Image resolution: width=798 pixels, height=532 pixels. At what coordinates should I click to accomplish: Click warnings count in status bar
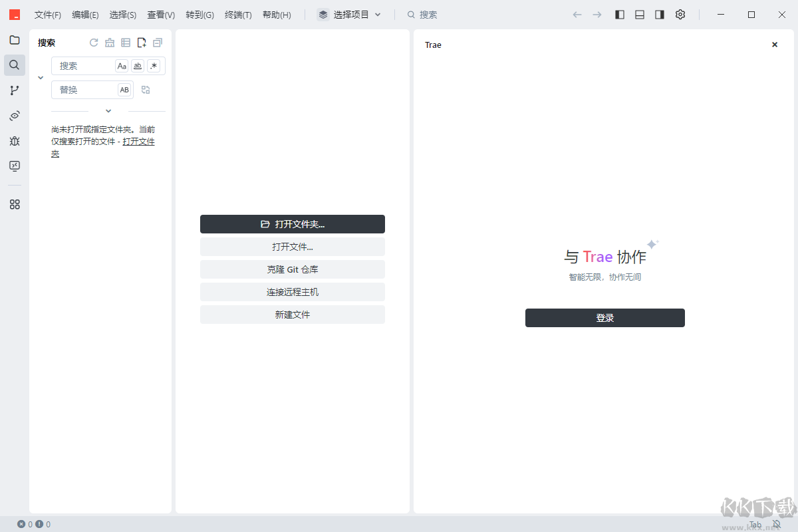click(43, 524)
